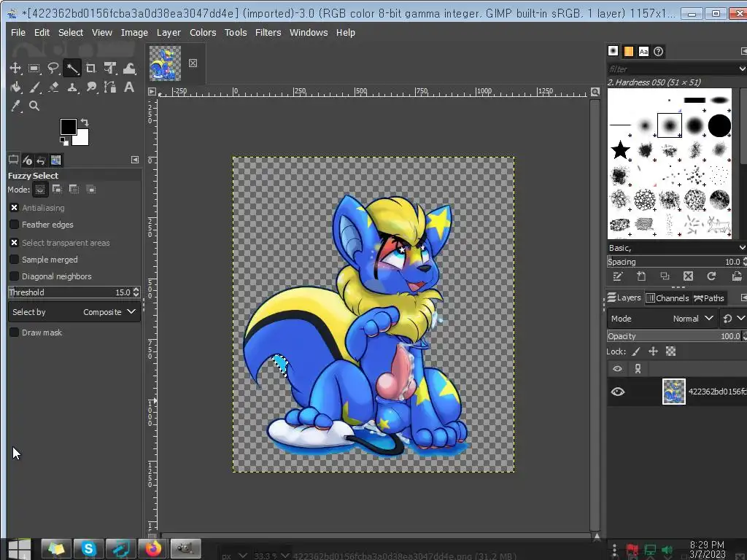This screenshot has width=747, height=560.
Task: Open the Select menu
Action: click(x=71, y=32)
